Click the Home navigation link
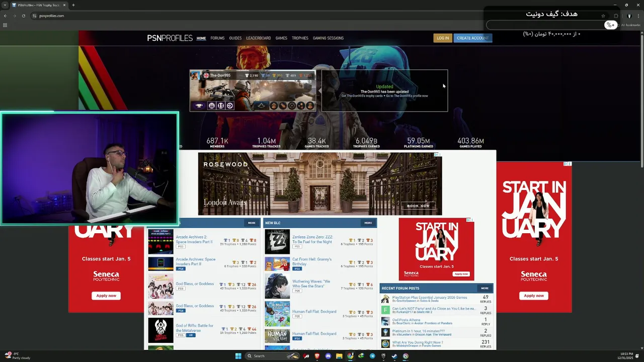This screenshot has height=362, width=644. [201, 38]
